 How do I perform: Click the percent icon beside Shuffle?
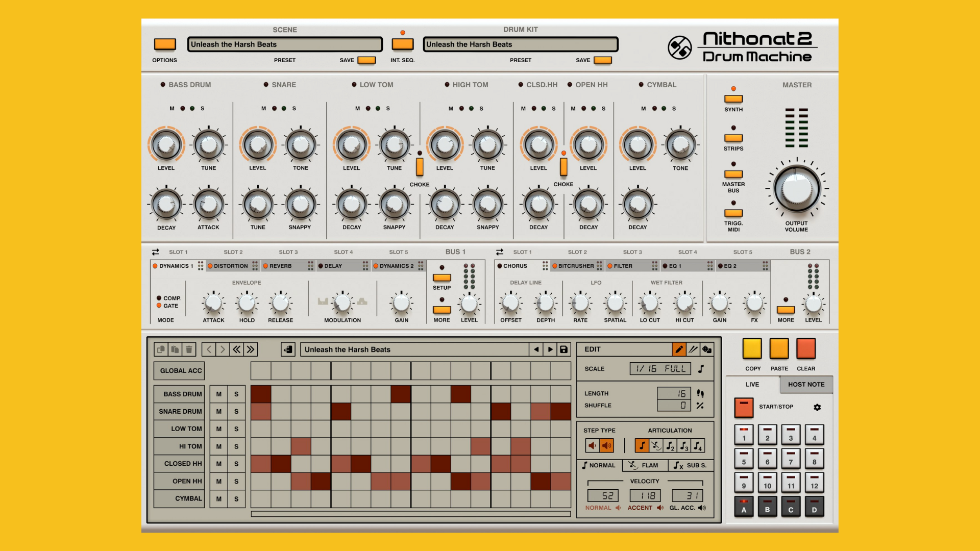(x=700, y=406)
